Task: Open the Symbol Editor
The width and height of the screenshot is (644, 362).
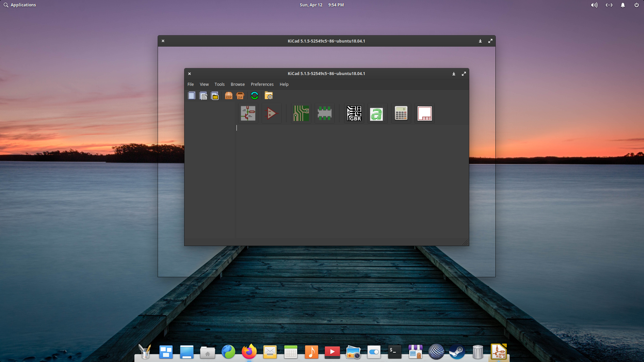Action: coord(271,113)
